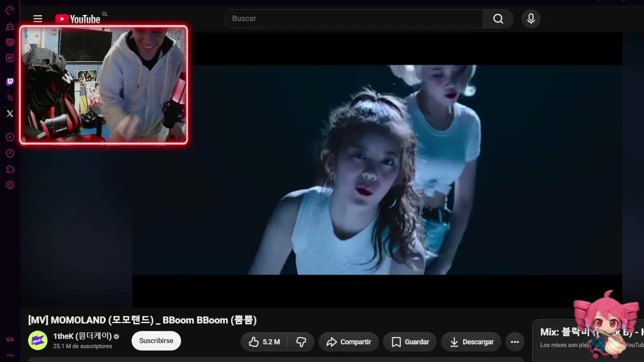Open browsing history clock icon
Screen dimensions: 644x362
click(x=10, y=153)
